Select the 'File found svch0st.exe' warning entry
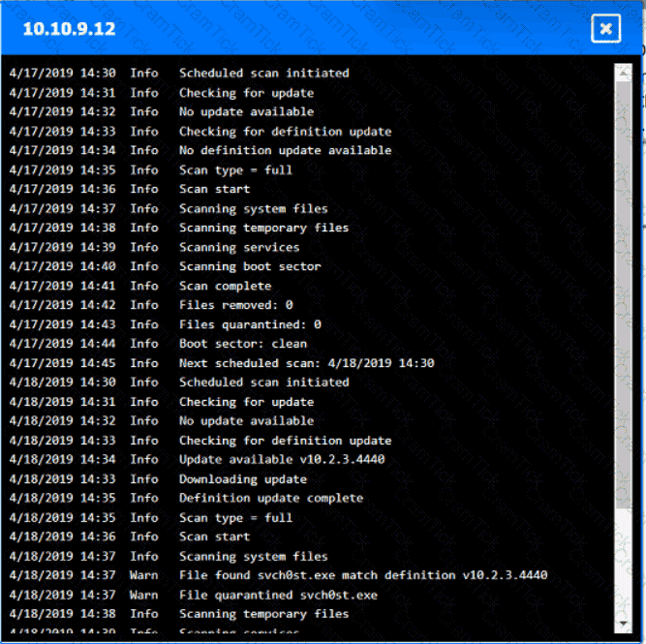 [x=362, y=575]
